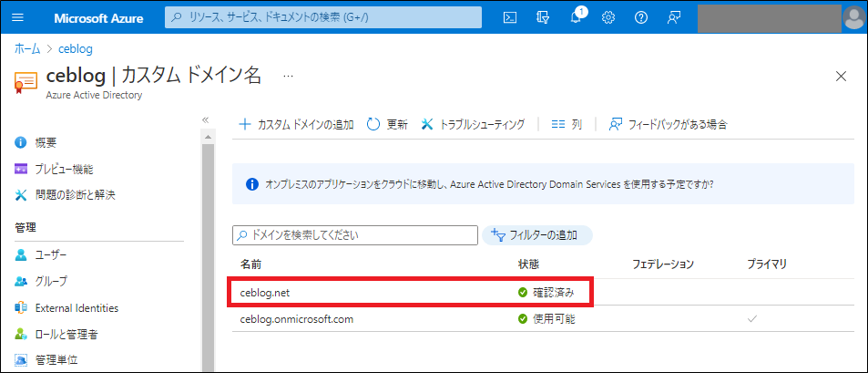868x373 pixels.
Task: Click 確認済み status text
Action: click(x=553, y=293)
